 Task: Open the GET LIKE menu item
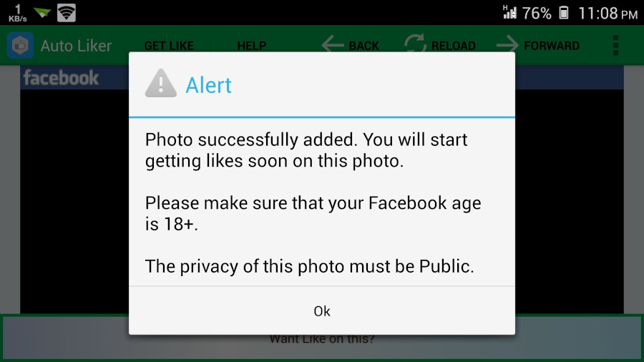pyautogui.click(x=169, y=46)
